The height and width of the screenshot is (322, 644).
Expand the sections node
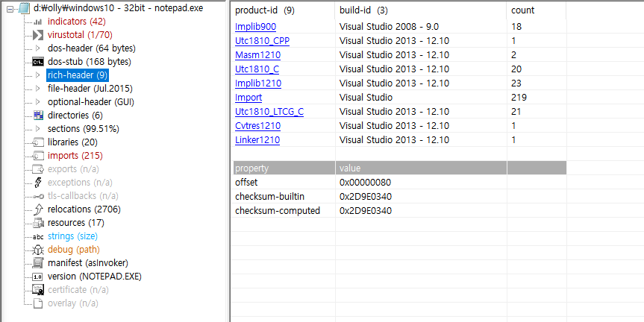coord(38,129)
